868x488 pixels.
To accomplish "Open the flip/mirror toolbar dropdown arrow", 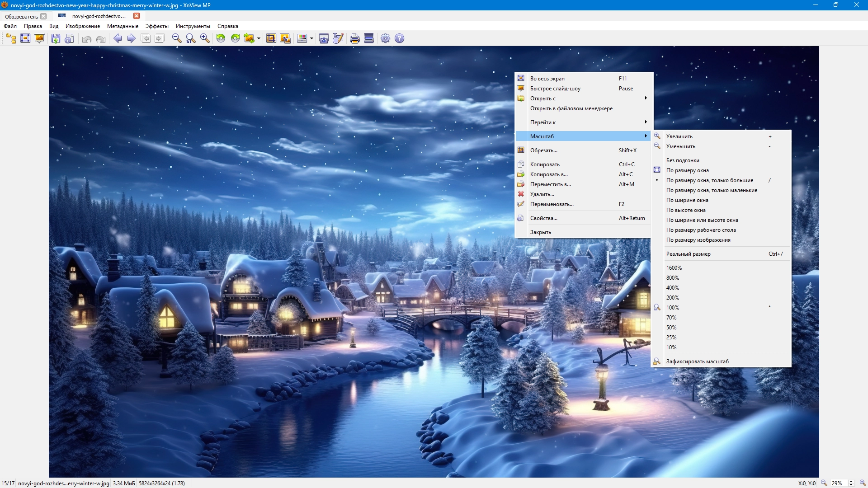I will (x=259, y=38).
